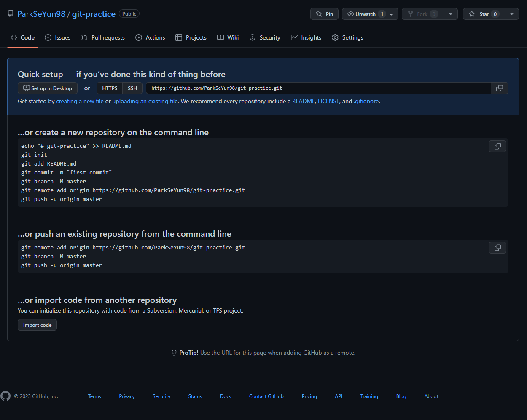Pin this repository
Screen dimensions: 527x420
324,14
